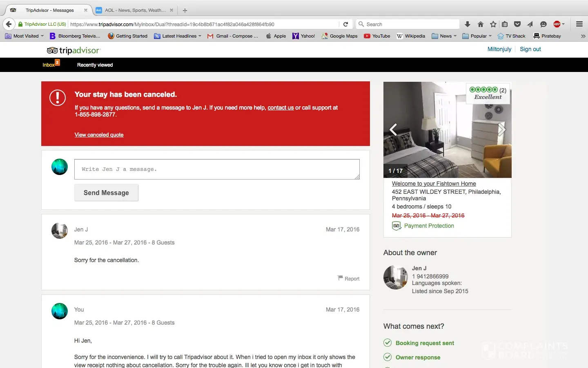Viewport: 588px width, 368px height.
Task: Click the Booking request sent checkmark
Action: coord(388,343)
